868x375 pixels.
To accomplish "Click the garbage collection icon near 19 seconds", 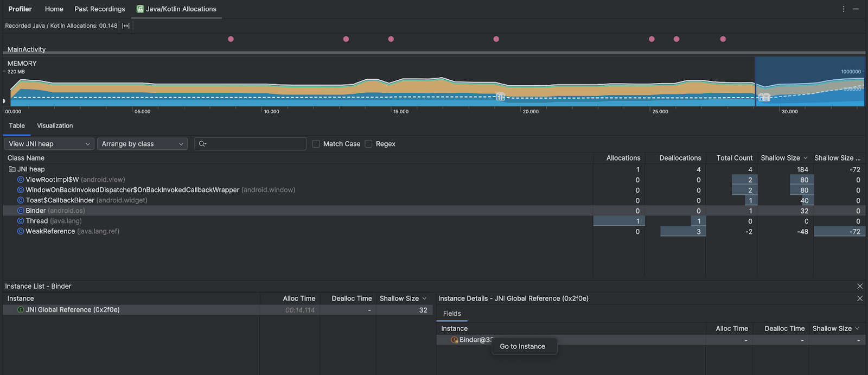I will pyautogui.click(x=500, y=97).
